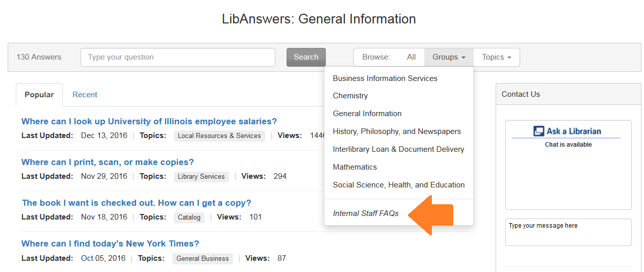644x272 pixels.
Task: Pick the Mathematics group
Action: (x=355, y=167)
